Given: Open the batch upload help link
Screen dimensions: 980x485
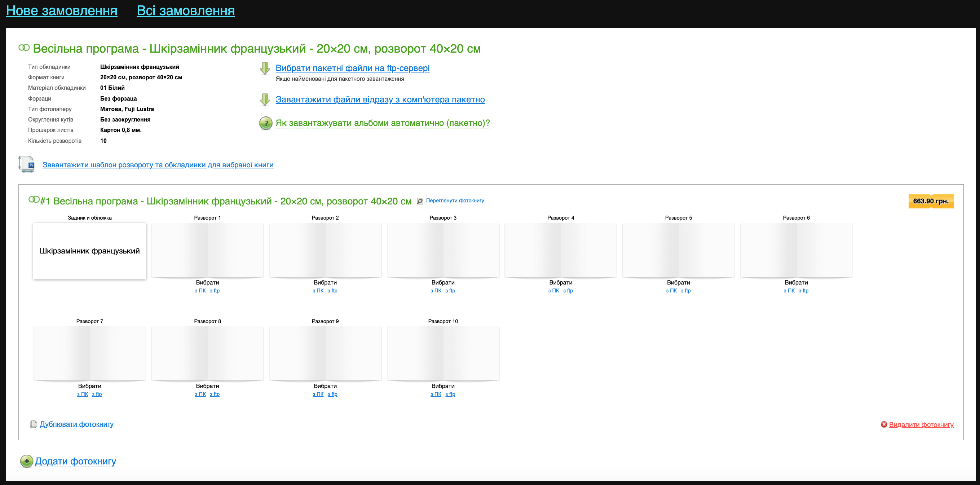Looking at the screenshot, I should pos(382,123).
